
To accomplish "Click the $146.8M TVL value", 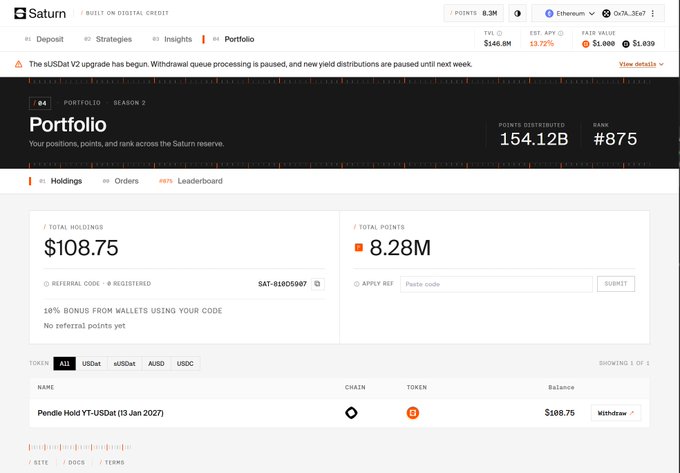I will click(497, 44).
